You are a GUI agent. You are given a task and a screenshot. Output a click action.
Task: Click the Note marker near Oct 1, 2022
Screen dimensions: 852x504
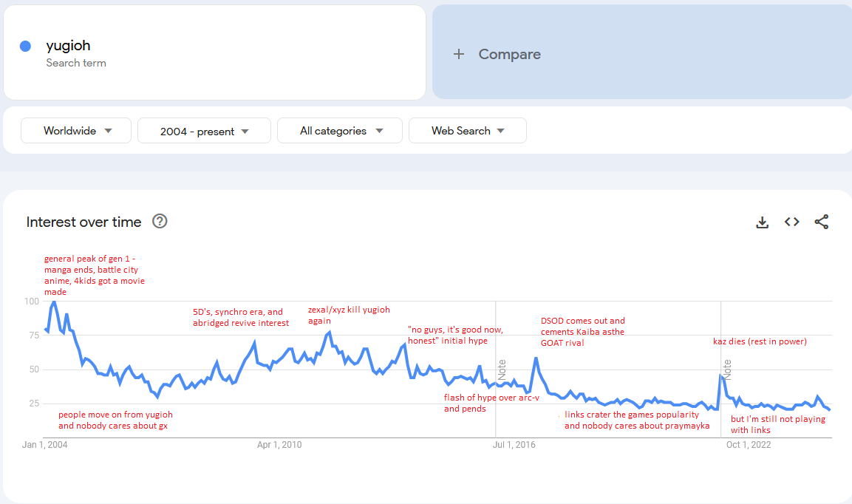(x=727, y=370)
